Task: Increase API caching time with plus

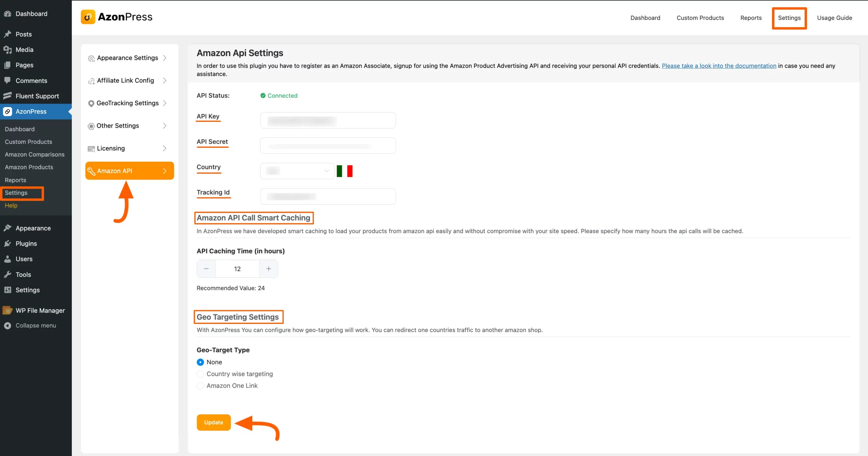Action: click(269, 269)
